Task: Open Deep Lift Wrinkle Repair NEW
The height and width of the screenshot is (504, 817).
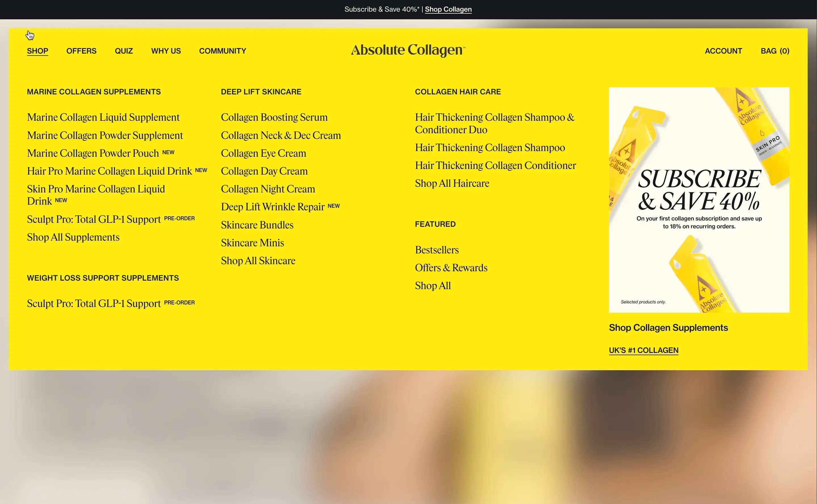Action: click(x=280, y=207)
